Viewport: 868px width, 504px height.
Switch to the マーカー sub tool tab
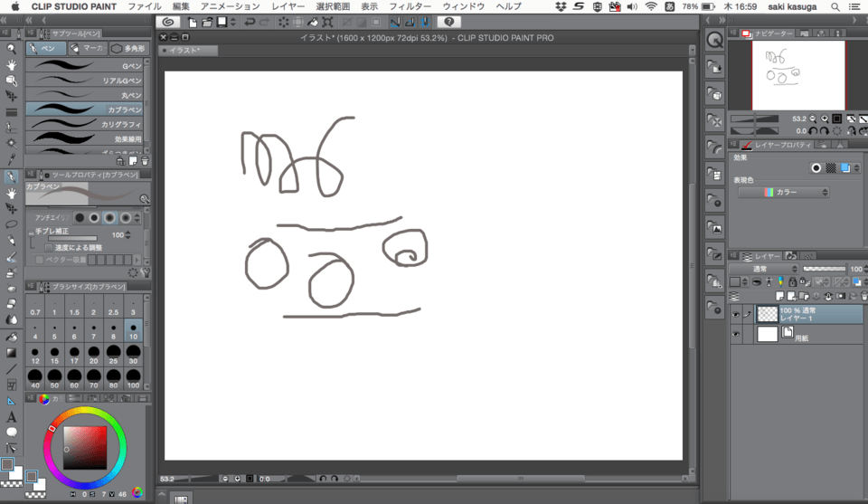(x=89, y=49)
